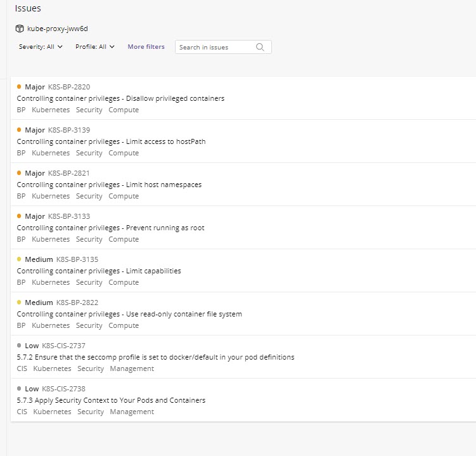Open the Profile: All dropdown

pos(94,47)
